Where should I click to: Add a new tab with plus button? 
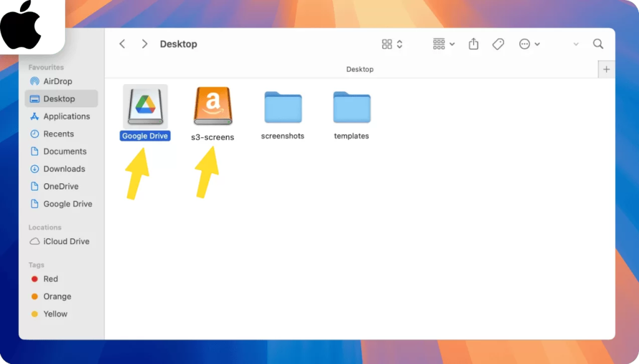click(606, 69)
